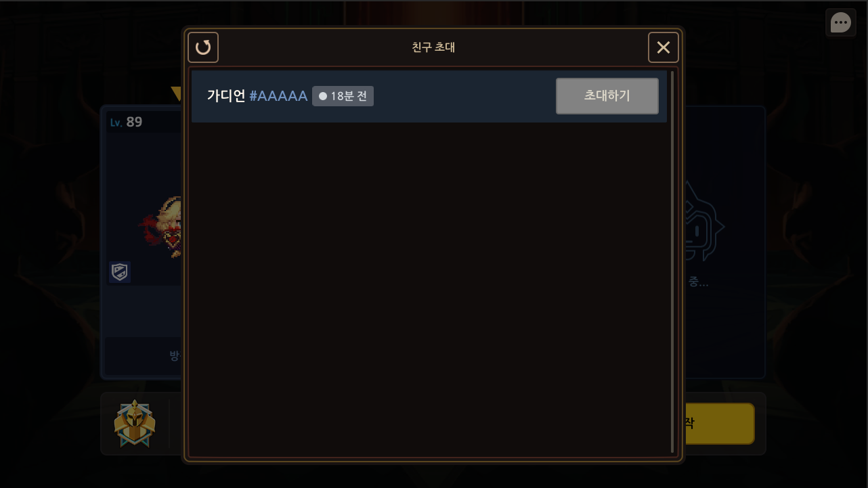Open the chat speech bubble icon

tap(841, 23)
